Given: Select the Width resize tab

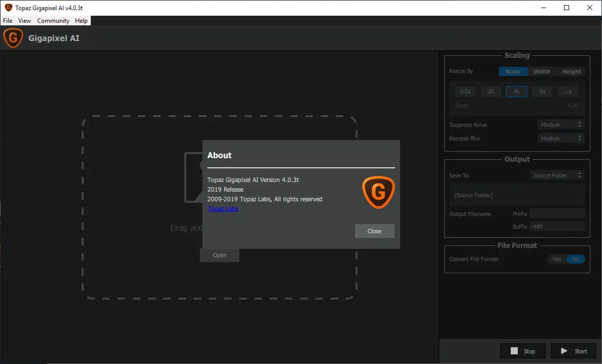Looking at the screenshot, I should pyautogui.click(x=542, y=71).
